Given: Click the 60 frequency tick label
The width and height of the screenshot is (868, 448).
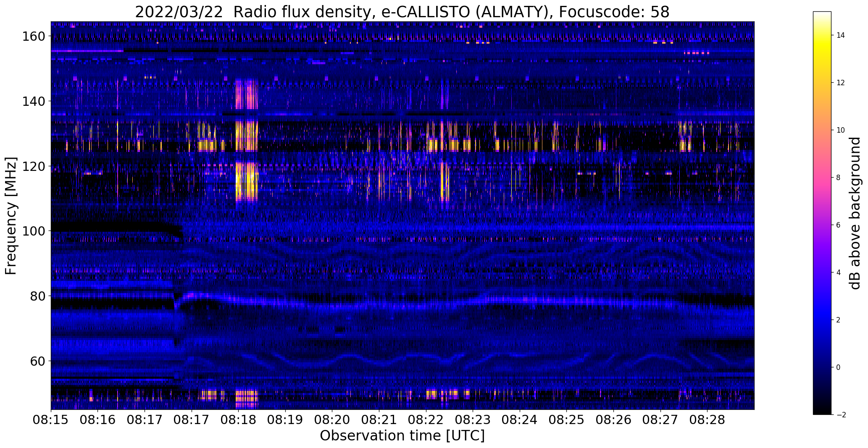Looking at the screenshot, I should 37,361.
